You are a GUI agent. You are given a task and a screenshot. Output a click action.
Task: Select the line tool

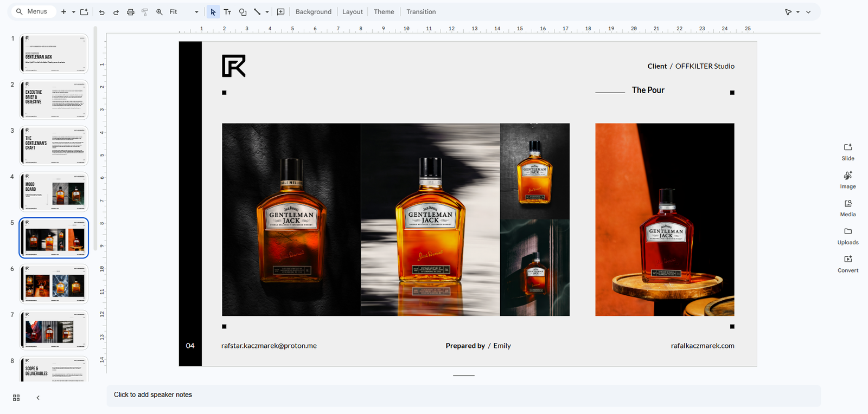257,12
